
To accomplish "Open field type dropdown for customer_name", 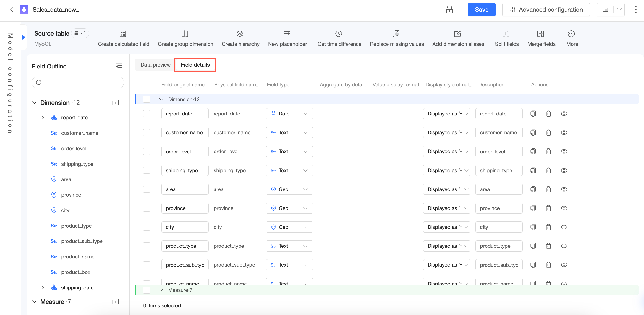I will pos(289,132).
